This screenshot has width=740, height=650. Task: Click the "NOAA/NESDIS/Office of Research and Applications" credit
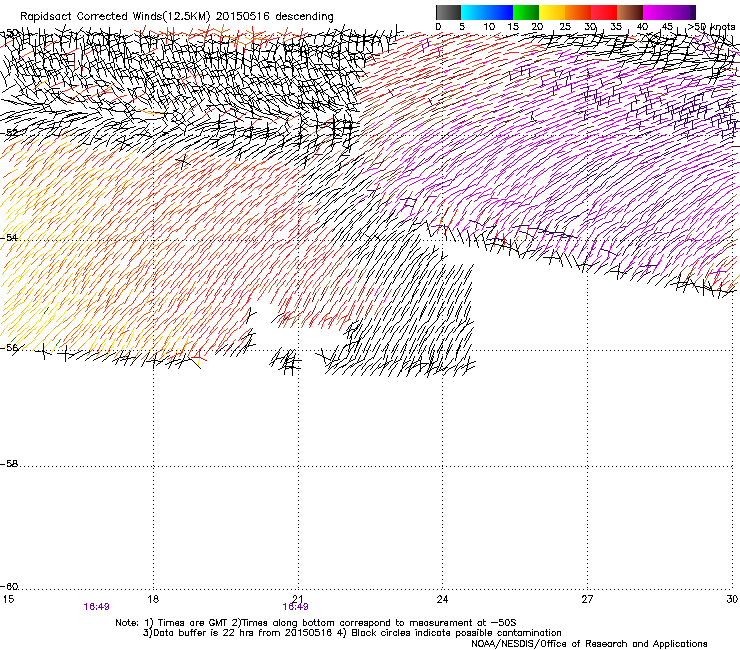589,644
